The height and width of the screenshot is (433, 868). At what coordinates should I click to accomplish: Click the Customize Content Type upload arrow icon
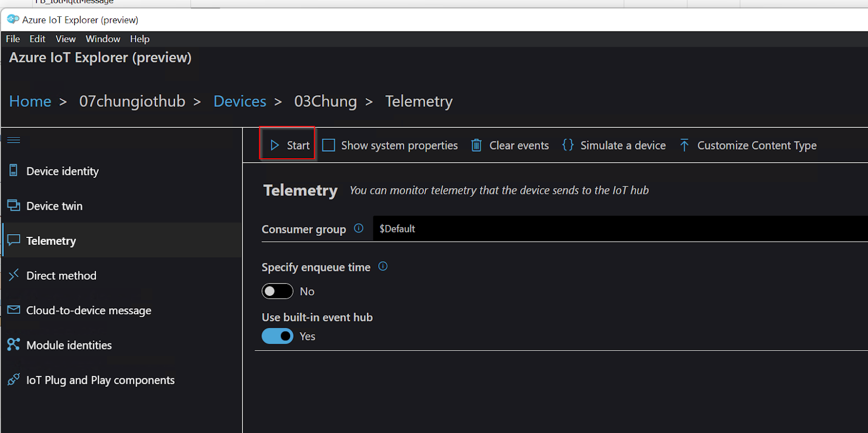(685, 145)
